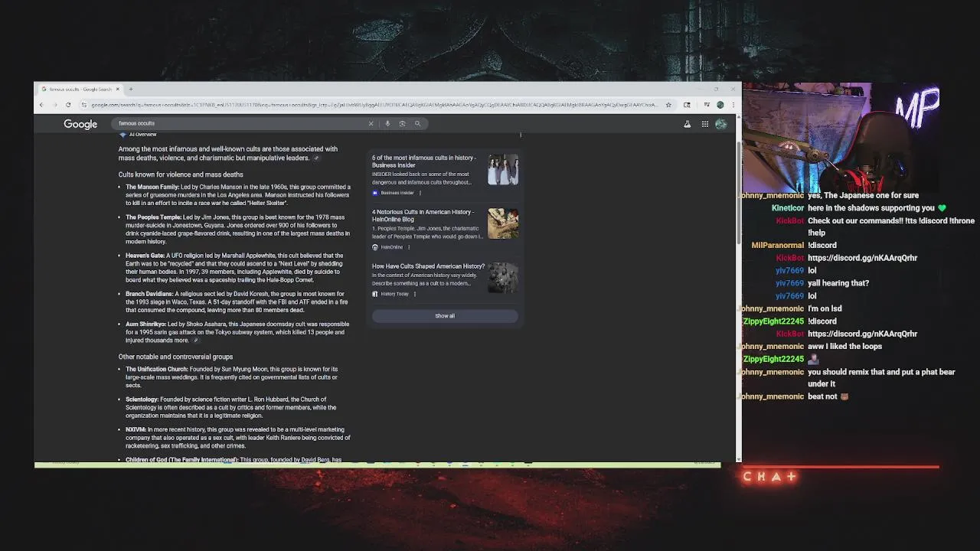Click the browser forward arrow

pos(54,105)
